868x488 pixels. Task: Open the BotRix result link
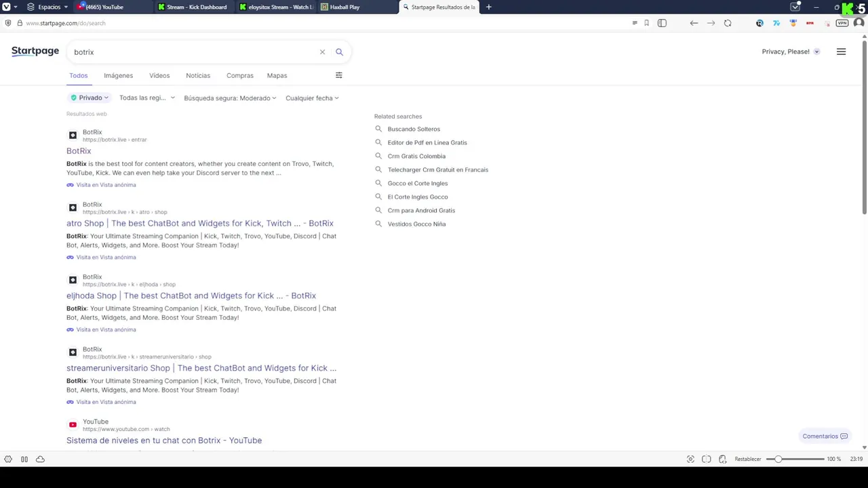[79, 151]
